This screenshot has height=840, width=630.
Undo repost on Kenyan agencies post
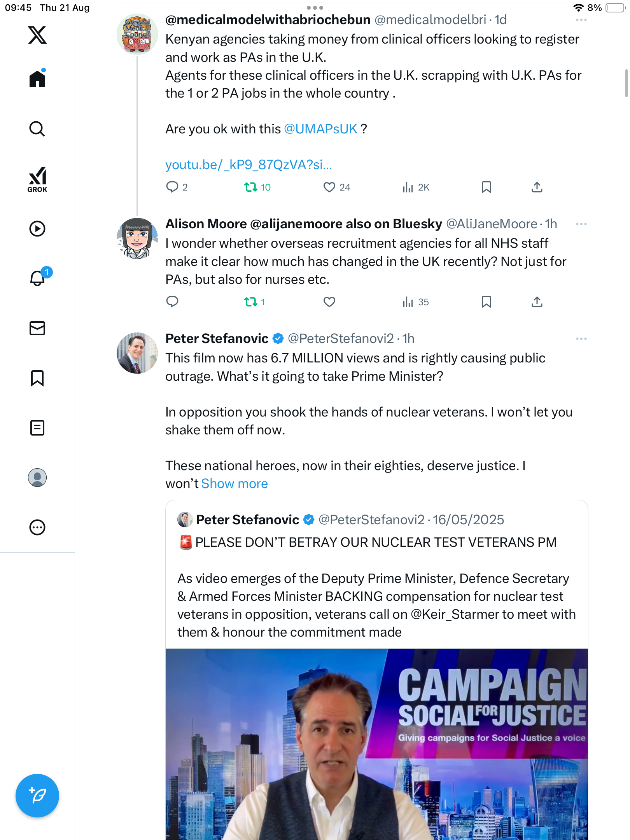tap(251, 187)
